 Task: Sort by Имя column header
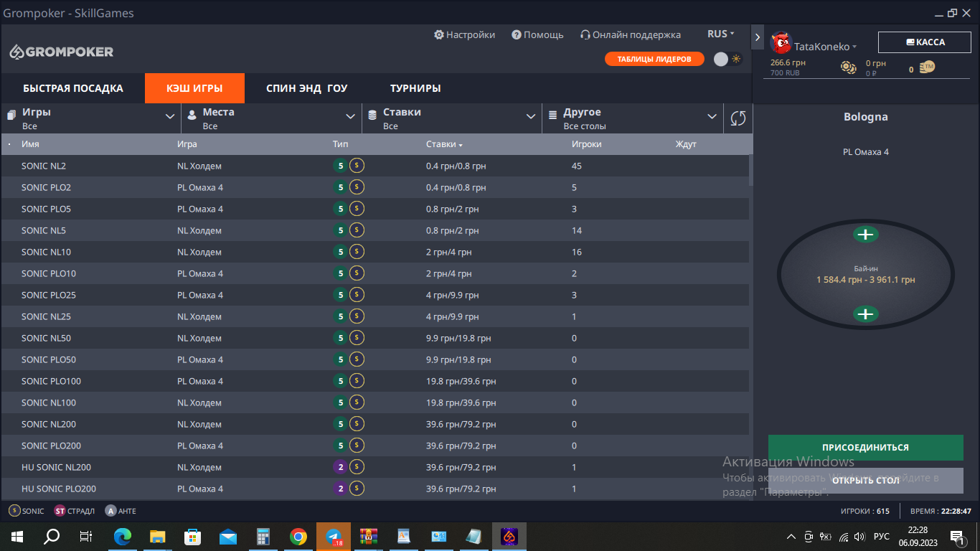tap(30, 144)
